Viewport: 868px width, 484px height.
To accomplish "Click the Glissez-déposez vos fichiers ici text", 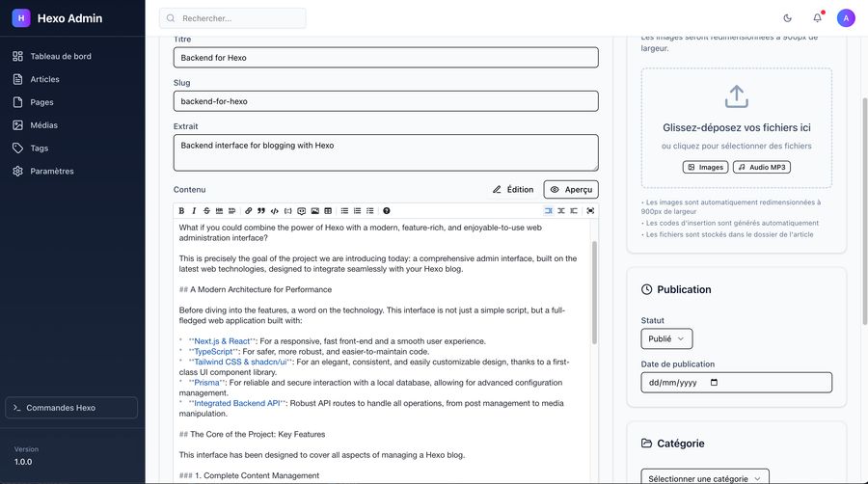I will (x=736, y=127).
